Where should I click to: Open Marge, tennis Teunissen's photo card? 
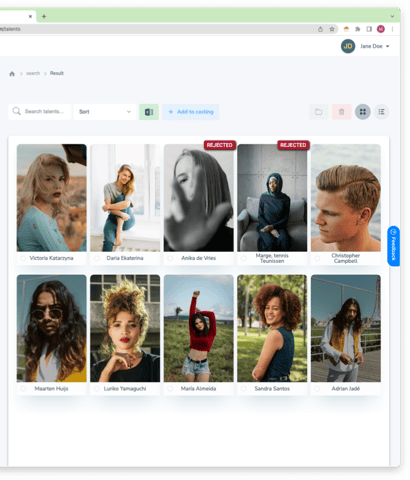[x=272, y=198]
